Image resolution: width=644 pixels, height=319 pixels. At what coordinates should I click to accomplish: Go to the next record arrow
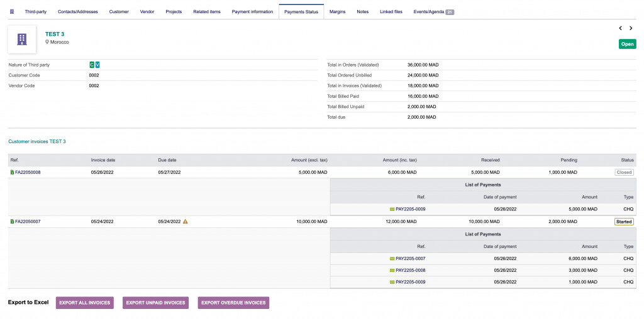point(631,28)
